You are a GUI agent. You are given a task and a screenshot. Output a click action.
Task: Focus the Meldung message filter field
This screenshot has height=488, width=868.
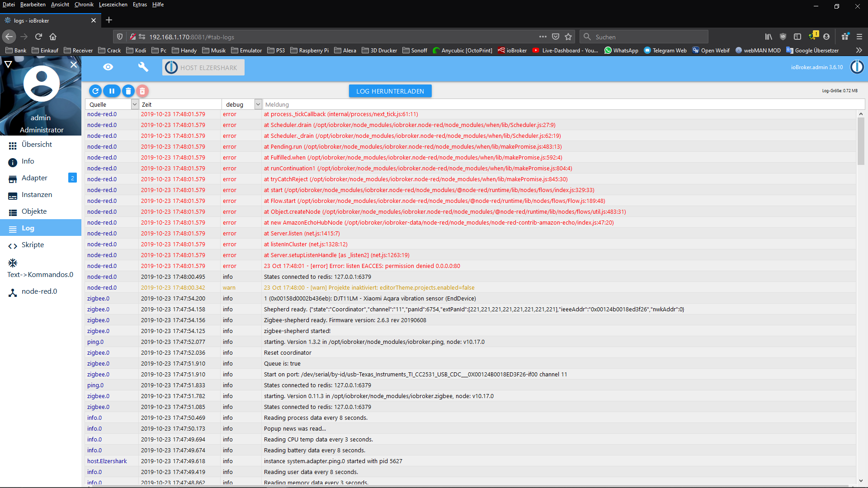tap(563, 104)
